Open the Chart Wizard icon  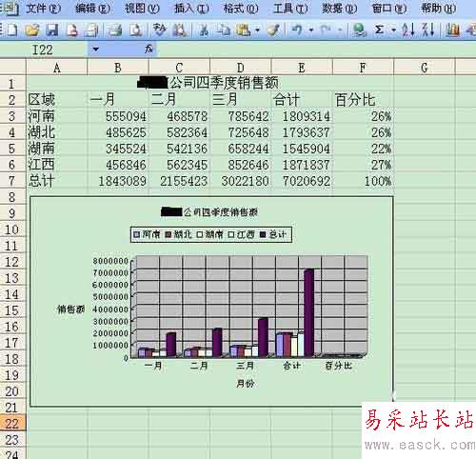452,30
